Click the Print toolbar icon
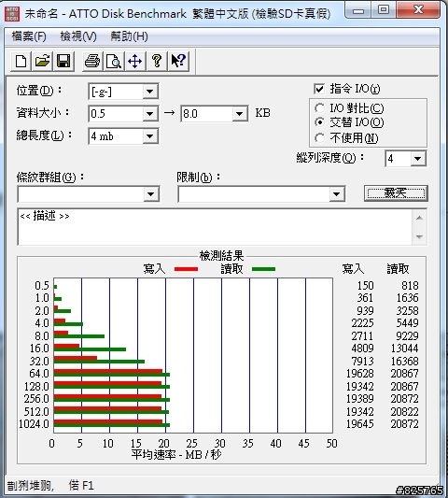The height and width of the screenshot is (498, 448). click(x=92, y=61)
